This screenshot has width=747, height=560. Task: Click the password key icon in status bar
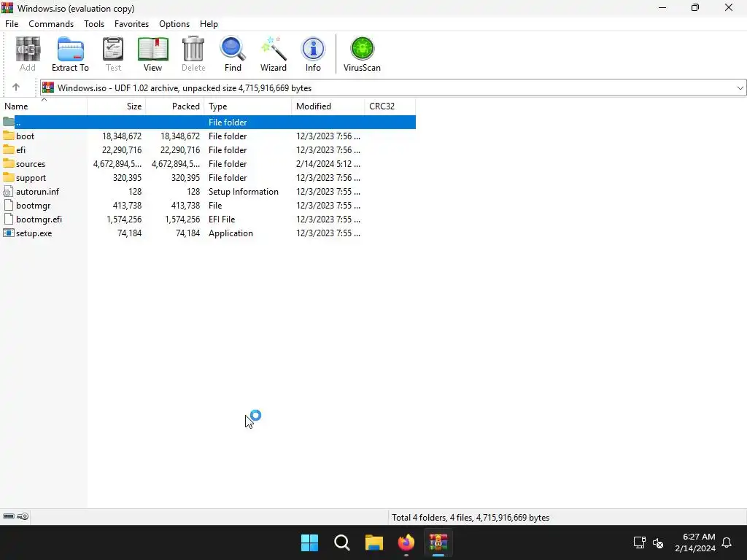tap(23, 516)
